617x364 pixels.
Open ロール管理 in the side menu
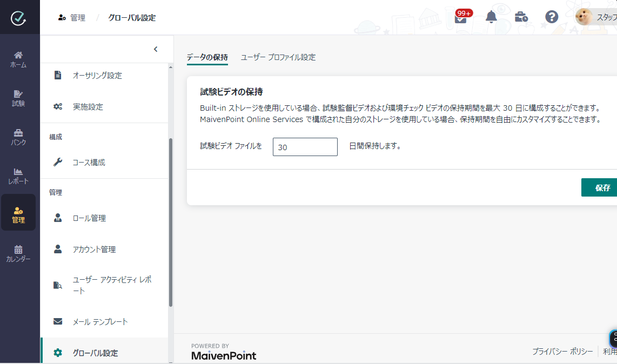click(89, 218)
